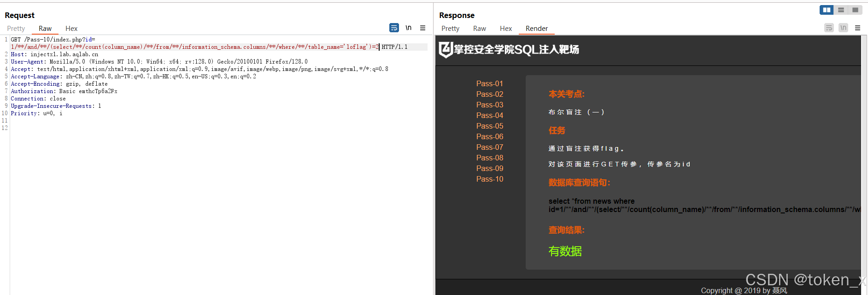Toggle word wrap icon in Request panel
The width and height of the screenshot is (868, 295).
[x=394, y=28]
